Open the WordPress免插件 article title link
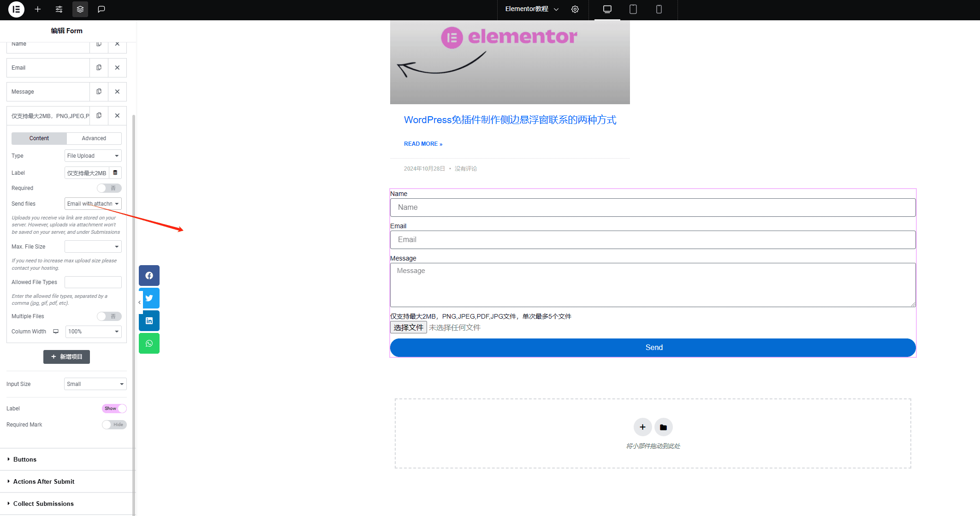980x516 pixels. [x=510, y=120]
